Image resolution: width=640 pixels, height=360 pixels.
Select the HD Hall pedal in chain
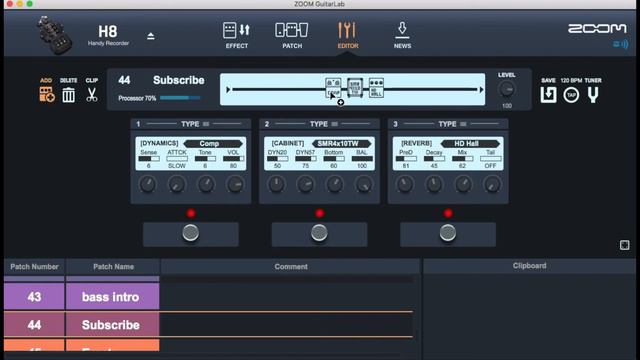click(376, 88)
